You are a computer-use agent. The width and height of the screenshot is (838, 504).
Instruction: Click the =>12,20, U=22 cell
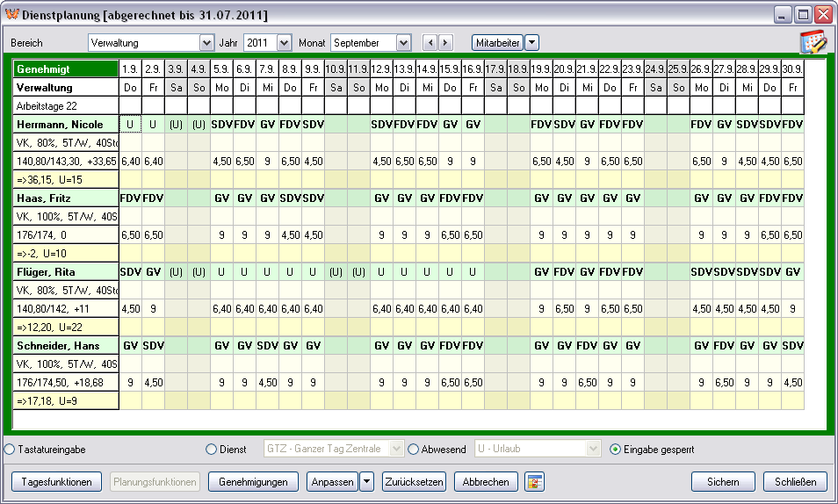click(x=66, y=328)
